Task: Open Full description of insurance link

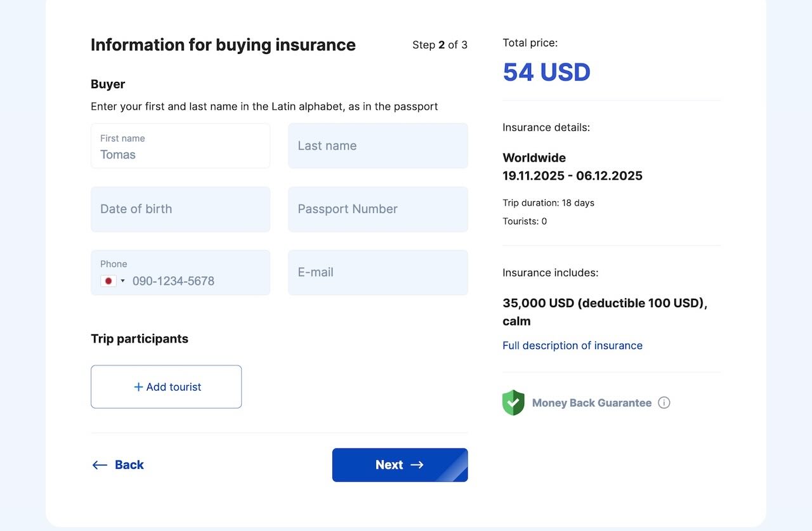Action: 572,346
